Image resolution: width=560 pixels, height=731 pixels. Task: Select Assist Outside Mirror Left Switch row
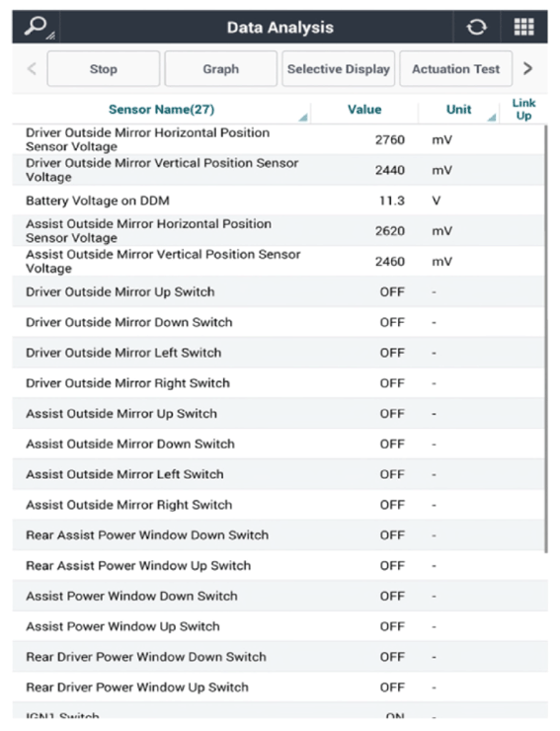click(x=279, y=474)
